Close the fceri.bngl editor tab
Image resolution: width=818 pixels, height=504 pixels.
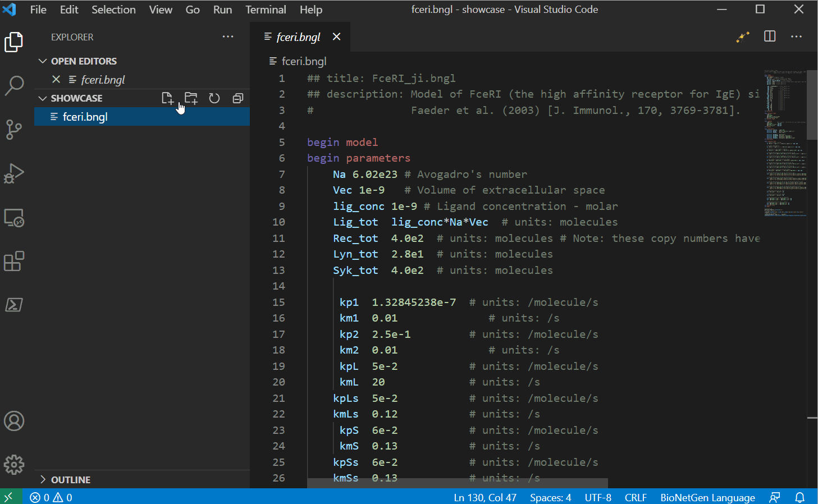(336, 36)
